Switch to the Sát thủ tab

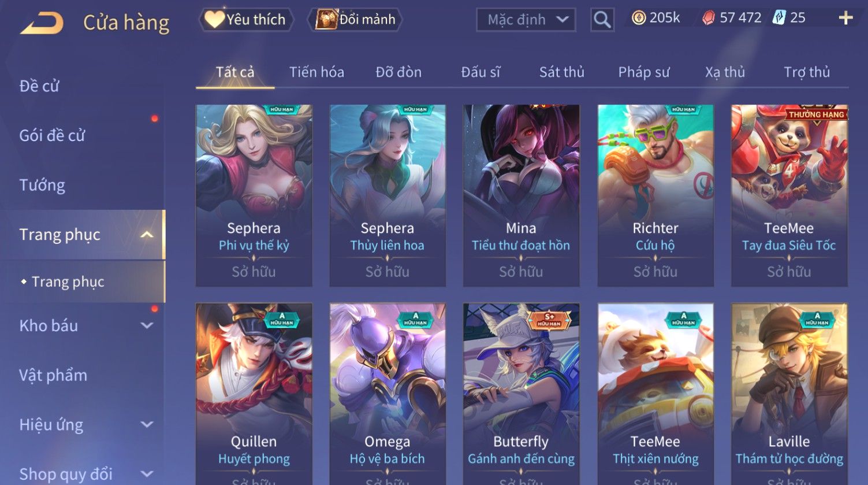click(561, 72)
